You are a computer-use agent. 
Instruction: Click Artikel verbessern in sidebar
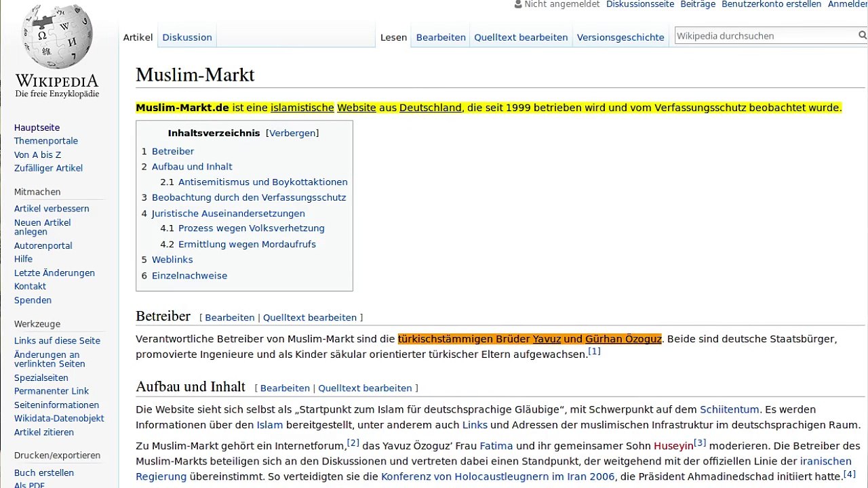pyautogui.click(x=52, y=209)
